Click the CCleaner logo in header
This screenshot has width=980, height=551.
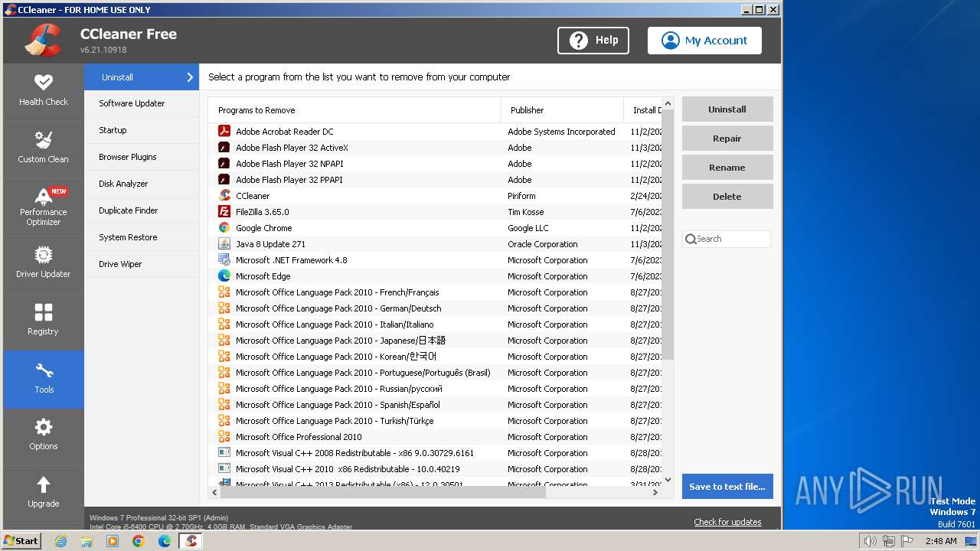click(43, 41)
